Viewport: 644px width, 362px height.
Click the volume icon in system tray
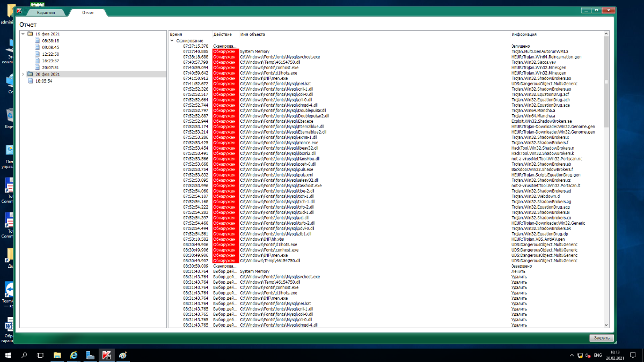588,355
